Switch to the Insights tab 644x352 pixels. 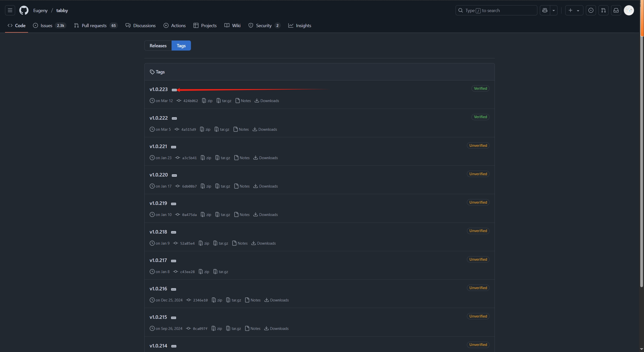click(x=300, y=25)
